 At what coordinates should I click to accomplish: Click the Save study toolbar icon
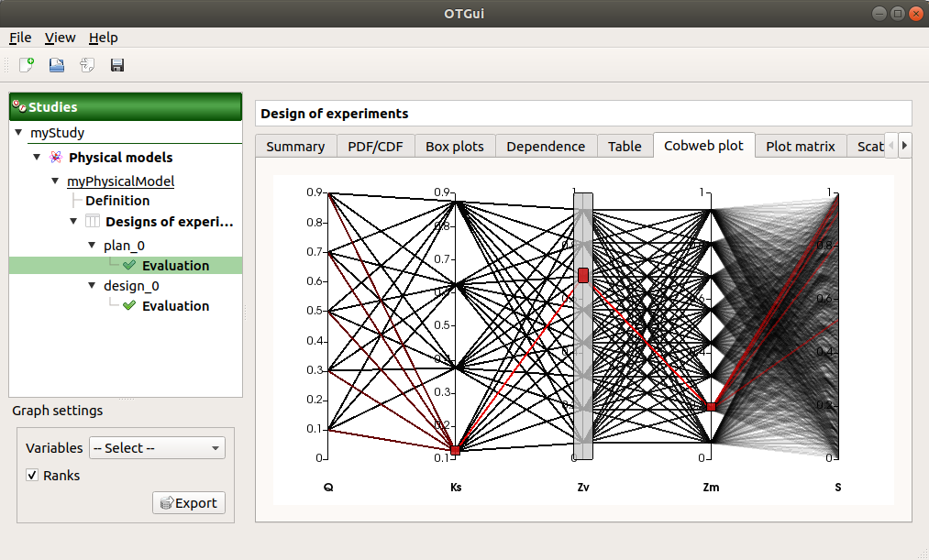(x=117, y=65)
